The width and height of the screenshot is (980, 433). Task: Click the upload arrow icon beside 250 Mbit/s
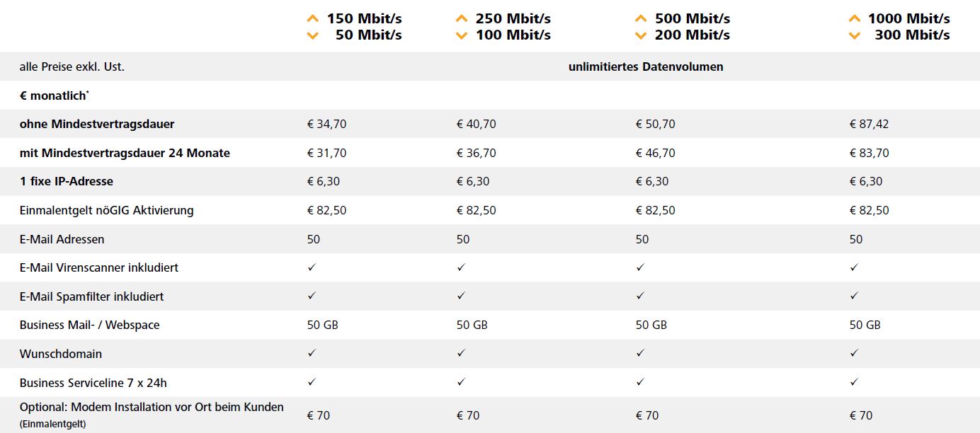click(x=462, y=18)
